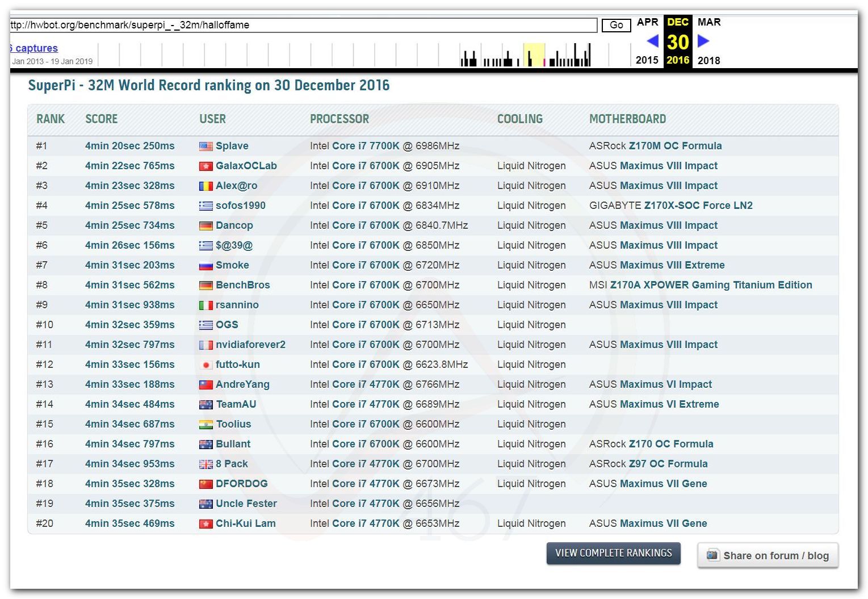Click the German flag beside BenchBros
This screenshot has height=599, width=868.
[x=206, y=286]
